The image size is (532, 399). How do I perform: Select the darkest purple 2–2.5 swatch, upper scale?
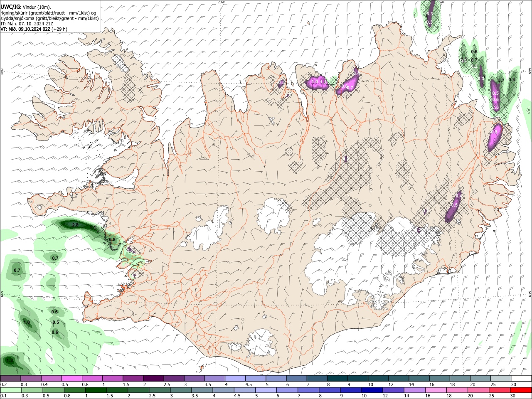click(x=153, y=378)
